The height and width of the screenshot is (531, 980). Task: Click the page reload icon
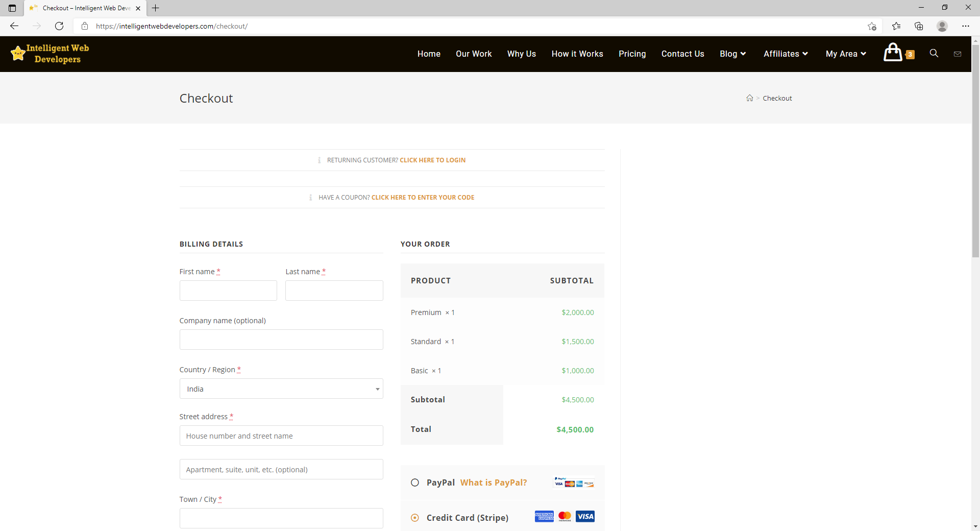tap(59, 26)
